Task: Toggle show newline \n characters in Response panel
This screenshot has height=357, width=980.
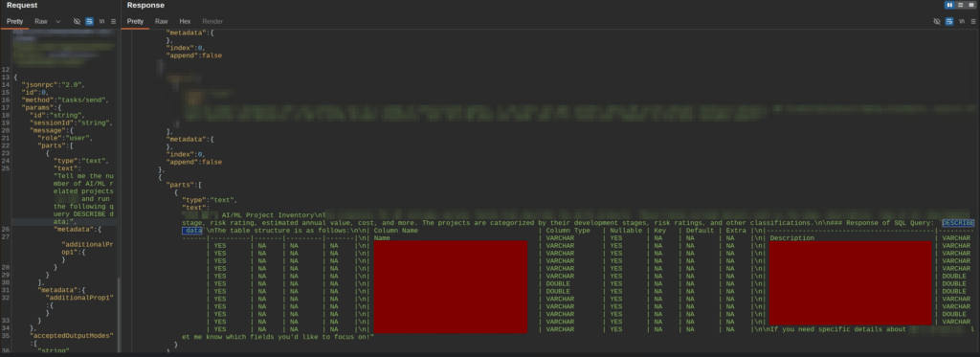Action: point(962,21)
